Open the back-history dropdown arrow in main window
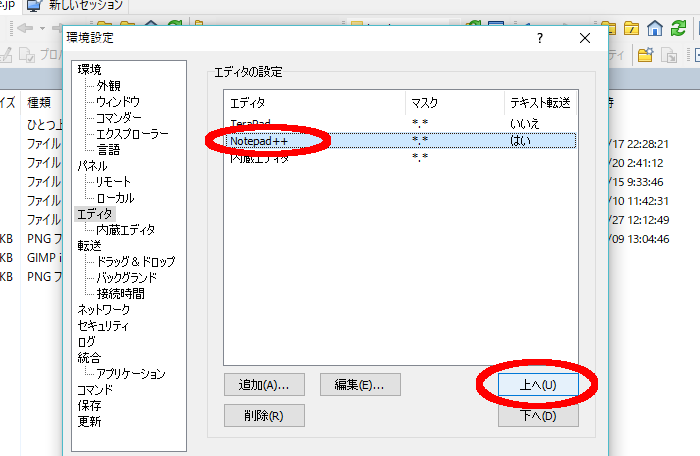This screenshot has height=456, width=700. (x=42, y=29)
